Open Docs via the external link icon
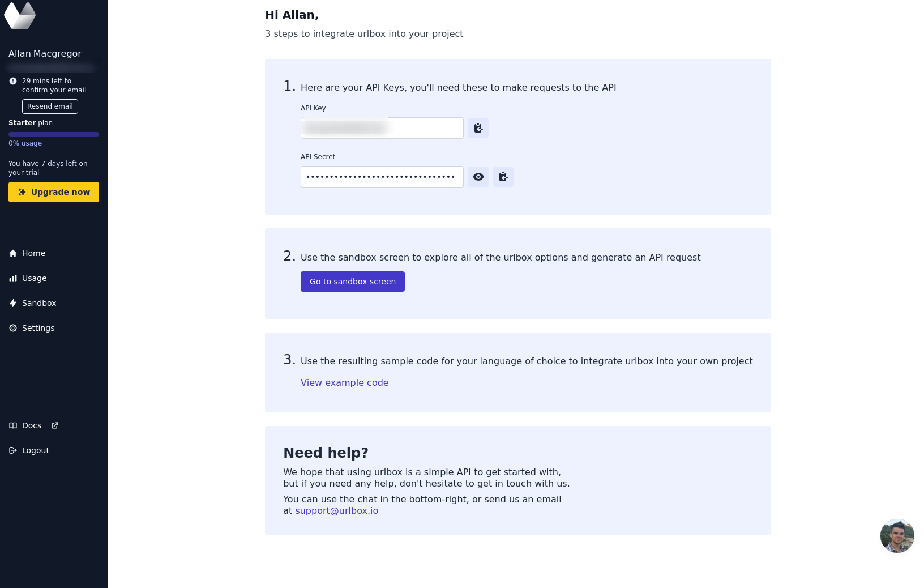Viewport: 924px width, 588px height. coord(55,425)
